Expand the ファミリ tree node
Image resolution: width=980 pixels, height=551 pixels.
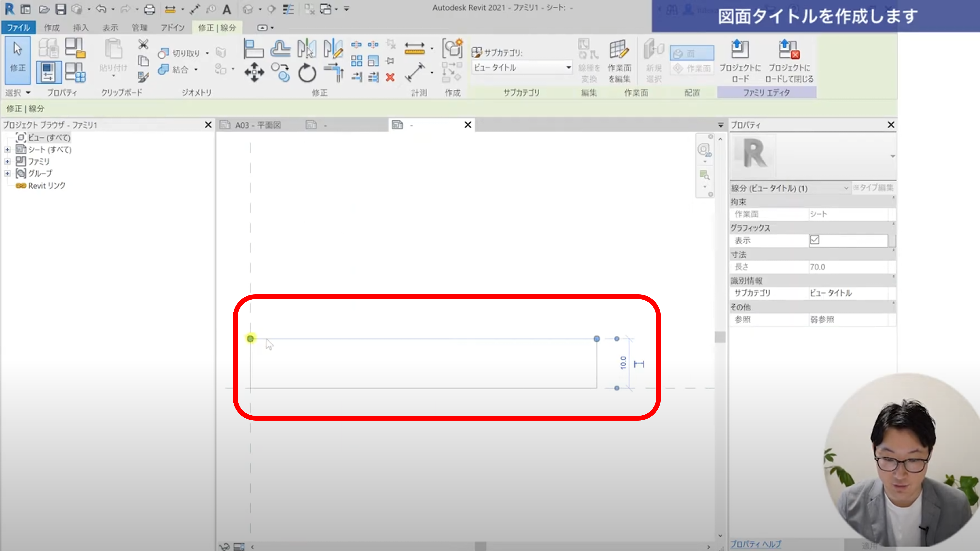7,161
